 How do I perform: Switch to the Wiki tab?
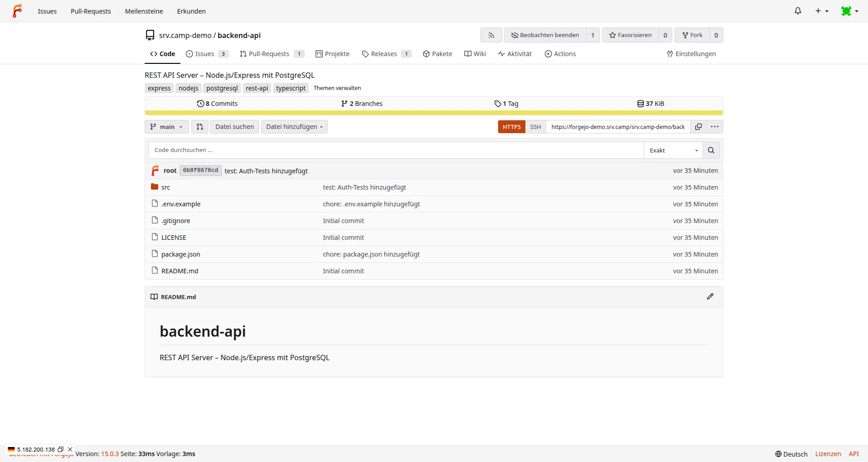(475, 54)
